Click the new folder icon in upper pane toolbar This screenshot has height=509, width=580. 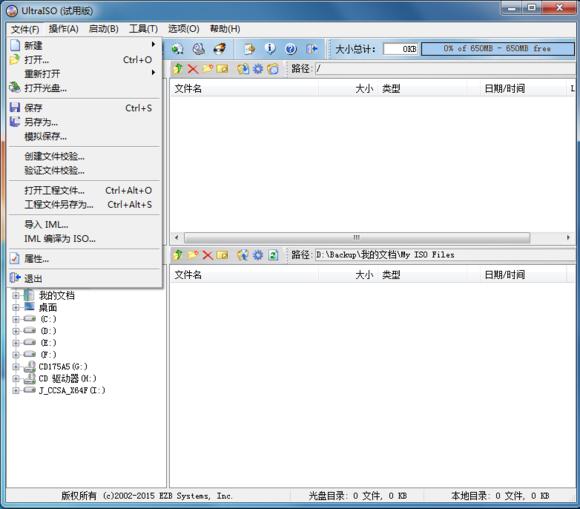pos(208,69)
